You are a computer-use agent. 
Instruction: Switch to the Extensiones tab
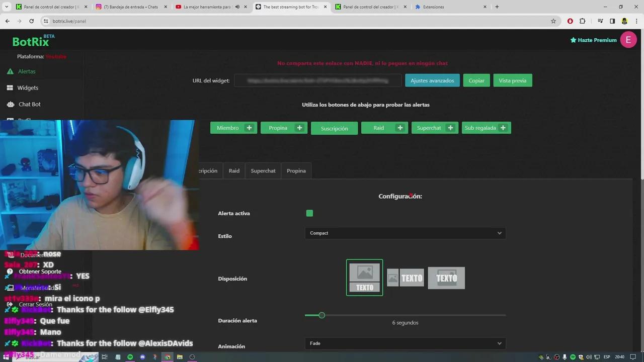click(x=450, y=7)
